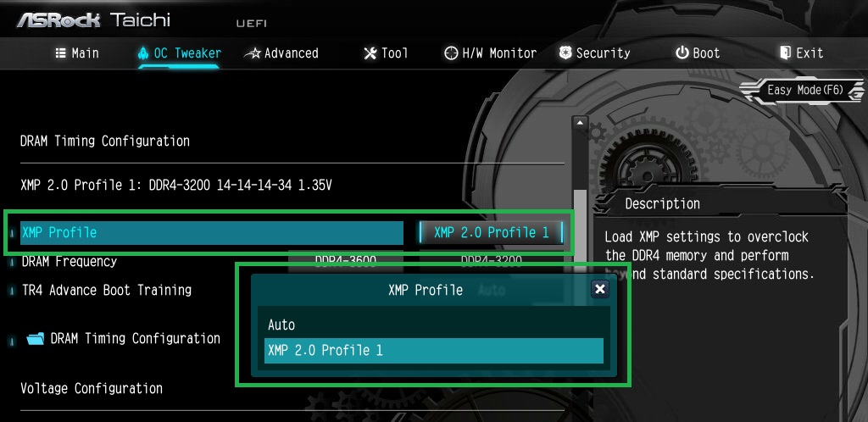Click the Tool wrench icon
Viewport: 868px width, 422px height.
[x=370, y=53]
